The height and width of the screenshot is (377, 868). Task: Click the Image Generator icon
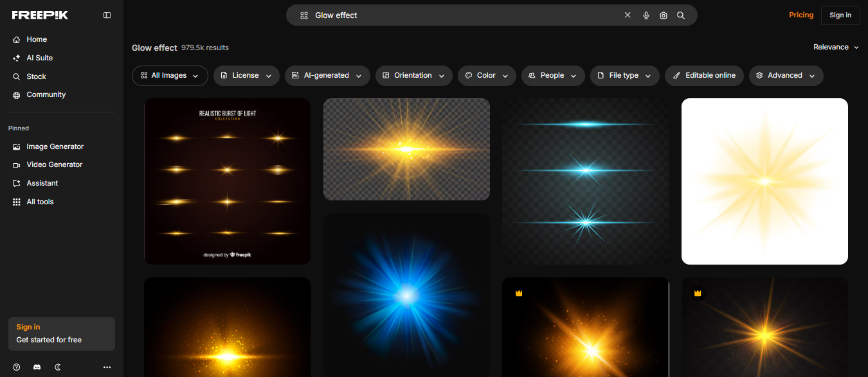(x=17, y=147)
